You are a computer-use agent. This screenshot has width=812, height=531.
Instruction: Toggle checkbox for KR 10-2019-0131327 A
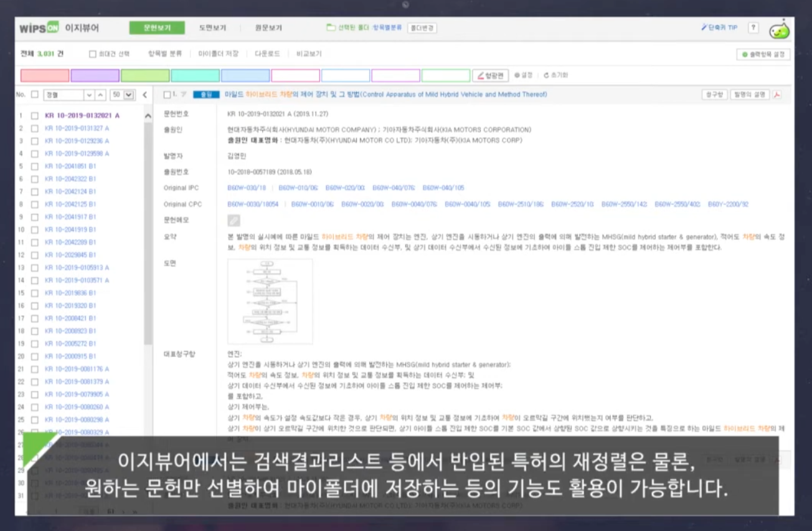pyautogui.click(x=35, y=128)
